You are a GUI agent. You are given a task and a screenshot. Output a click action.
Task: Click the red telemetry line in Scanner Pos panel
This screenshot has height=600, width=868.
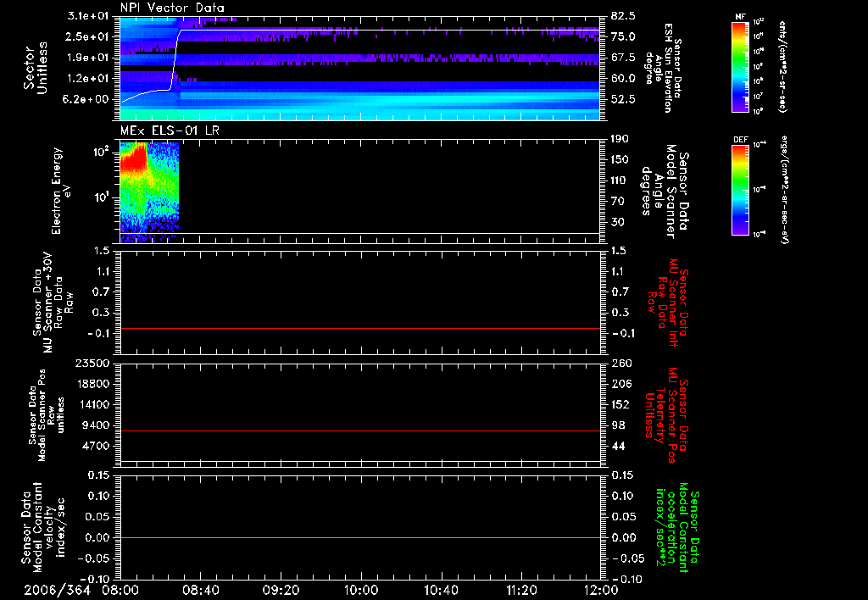pyautogui.click(x=360, y=431)
